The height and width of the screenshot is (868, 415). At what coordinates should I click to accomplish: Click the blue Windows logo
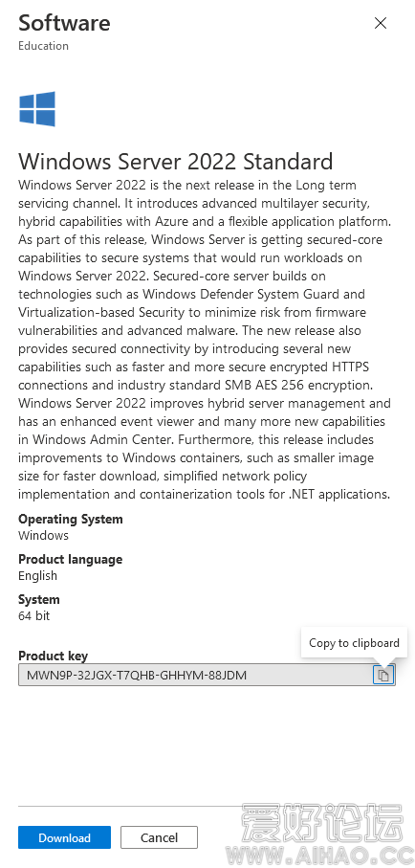pos(37,109)
